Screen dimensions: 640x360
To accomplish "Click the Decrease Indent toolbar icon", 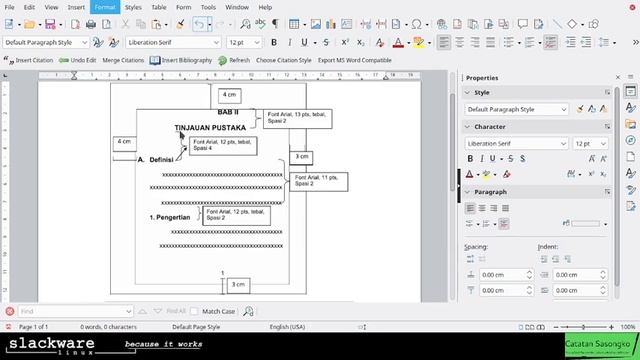I will pos(586,42).
